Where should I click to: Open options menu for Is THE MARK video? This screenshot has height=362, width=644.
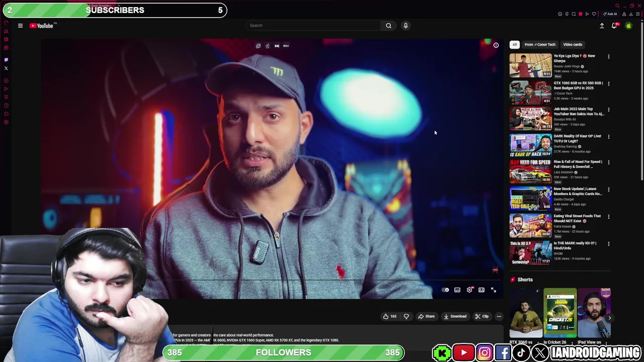[x=608, y=244]
